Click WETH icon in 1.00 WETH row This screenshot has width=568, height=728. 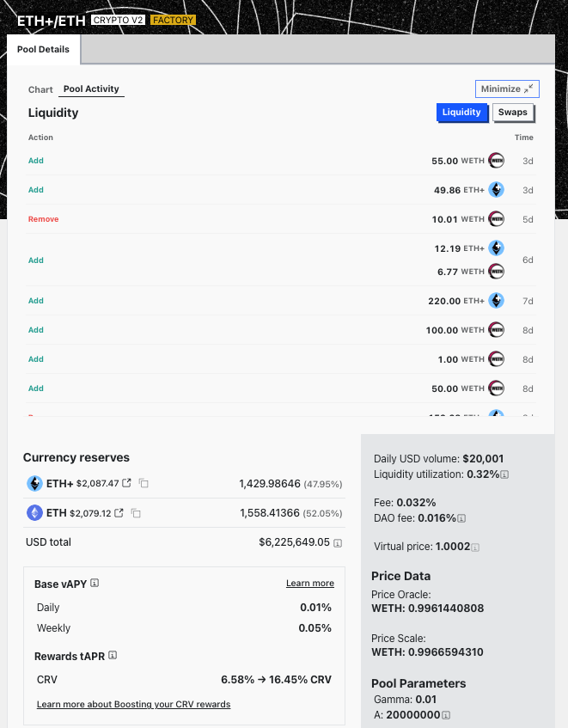tap(496, 359)
